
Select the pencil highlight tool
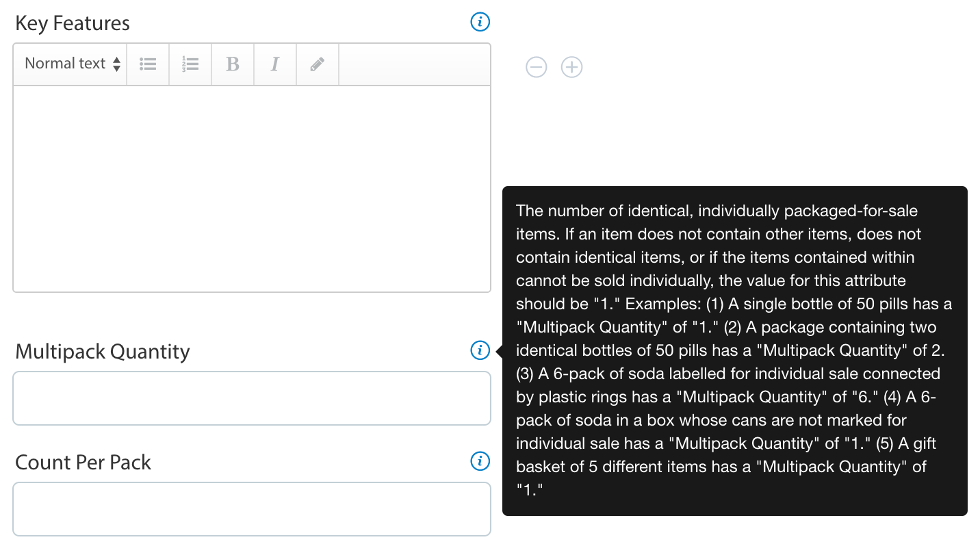pyautogui.click(x=317, y=64)
